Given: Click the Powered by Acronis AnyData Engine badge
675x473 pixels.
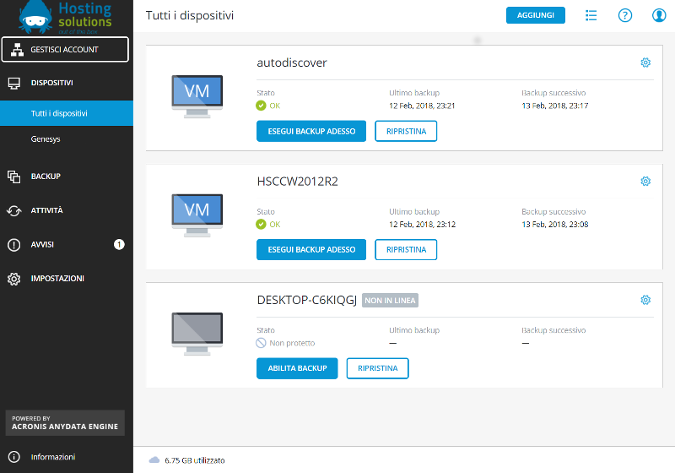Looking at the screenshot, I should click(65, 423).
